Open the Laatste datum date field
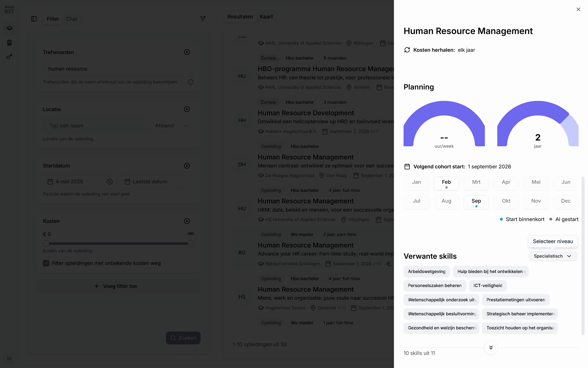Image resolution: width=588 pixels, height=368 pixels. (x=157, y=181)
